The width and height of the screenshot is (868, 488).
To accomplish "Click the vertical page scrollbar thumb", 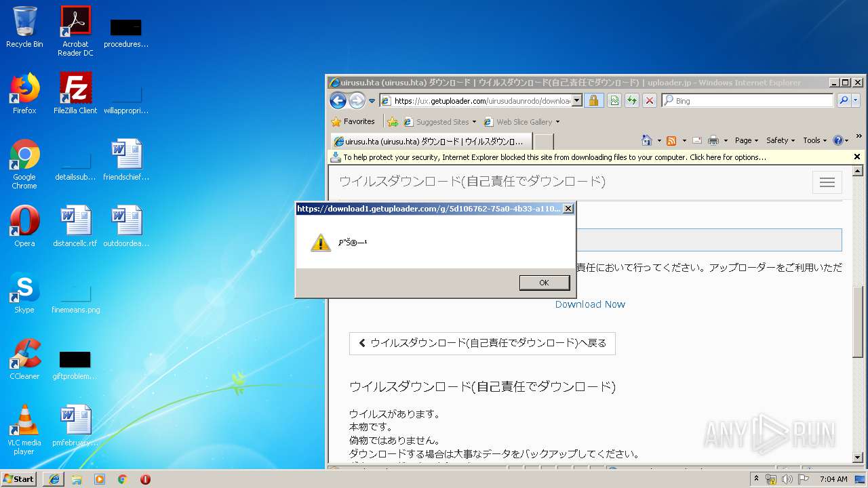I will coord(859,321).
